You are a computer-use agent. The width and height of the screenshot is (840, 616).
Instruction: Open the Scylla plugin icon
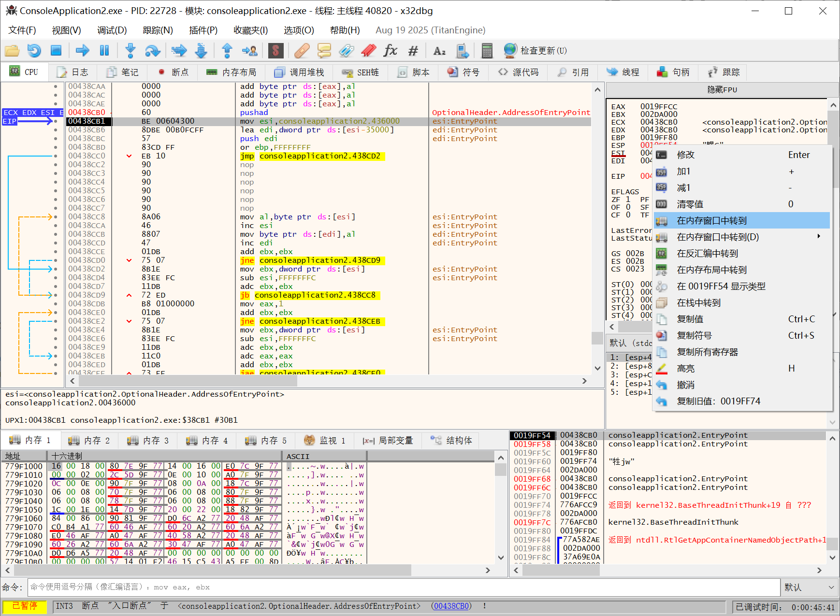[x=275, y=50]
